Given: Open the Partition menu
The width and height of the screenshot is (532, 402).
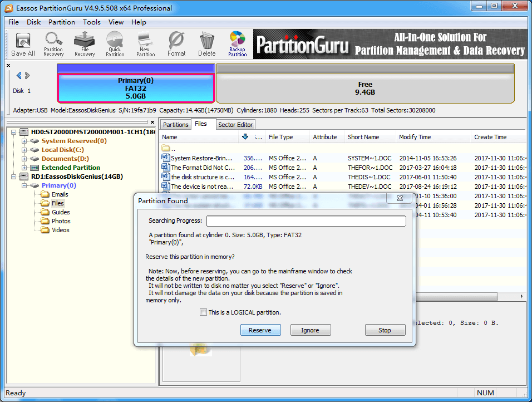Looking at the screenshot, I should click(61, 22).
